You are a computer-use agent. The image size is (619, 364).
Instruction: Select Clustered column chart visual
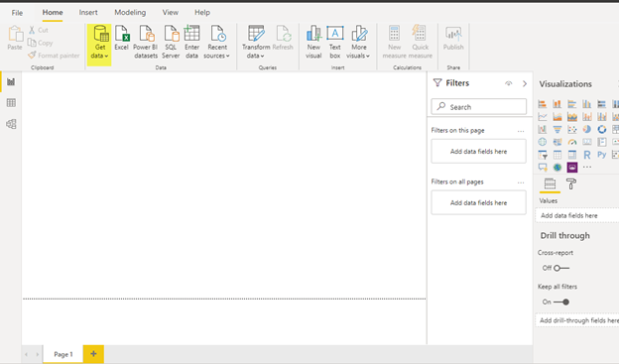pos(587,104)
